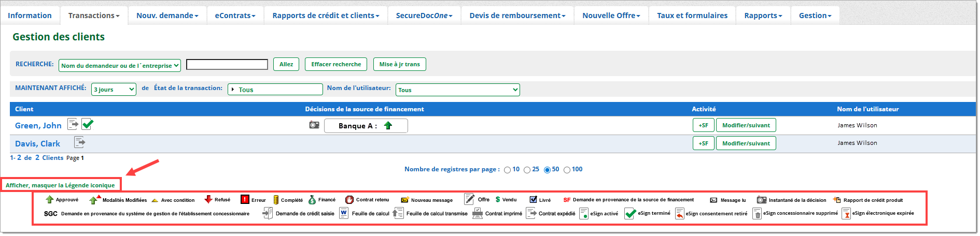Click the camera icon beside Banque A
Image resolution: width=980 pixels, height=236 pixels.
click(314, 125)
